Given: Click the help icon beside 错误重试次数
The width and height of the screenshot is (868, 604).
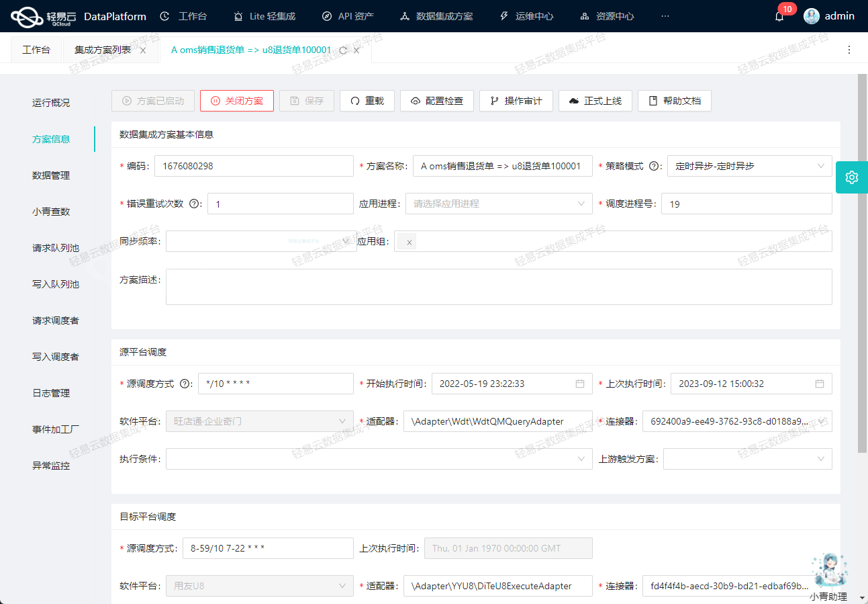Looking at the screenshot, I should [195, 204].
